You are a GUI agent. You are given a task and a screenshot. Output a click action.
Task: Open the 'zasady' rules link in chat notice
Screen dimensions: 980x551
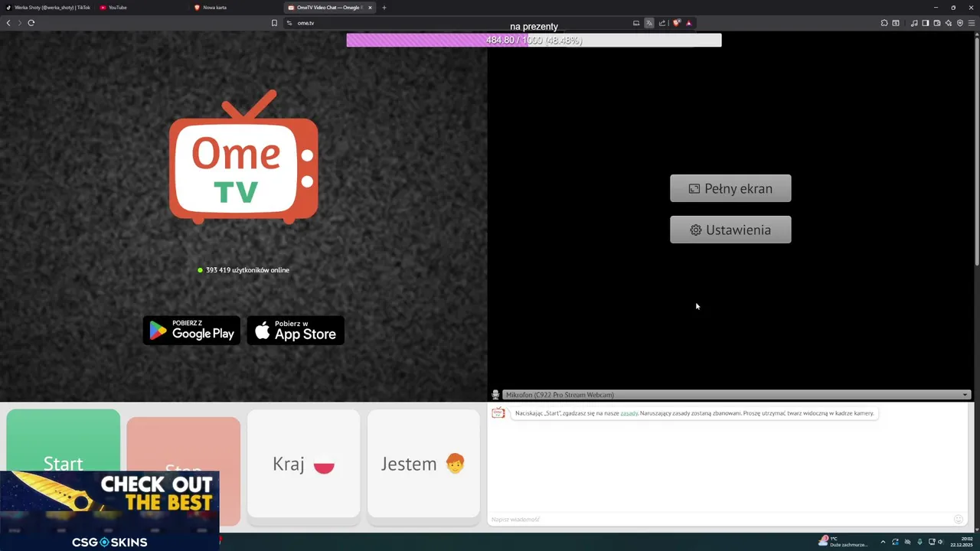629,413
